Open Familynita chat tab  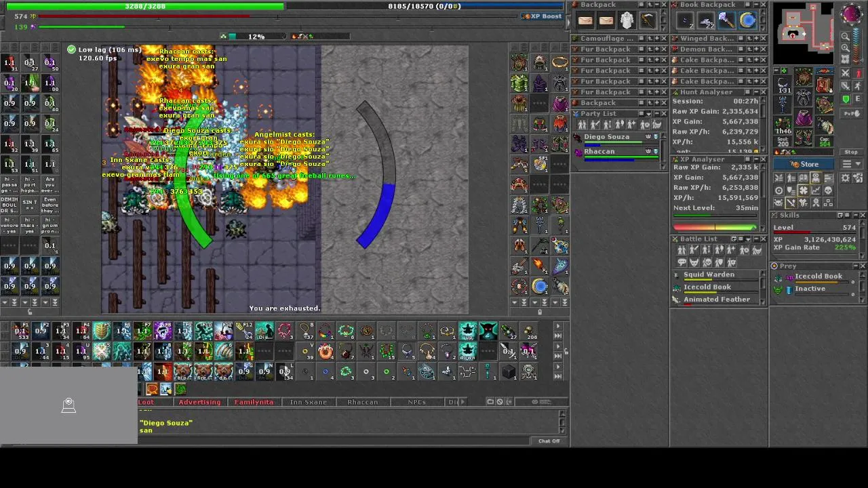click(254, 402)
